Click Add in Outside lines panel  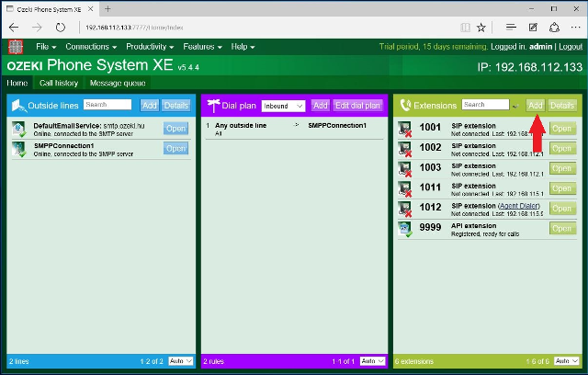point(149,106)
